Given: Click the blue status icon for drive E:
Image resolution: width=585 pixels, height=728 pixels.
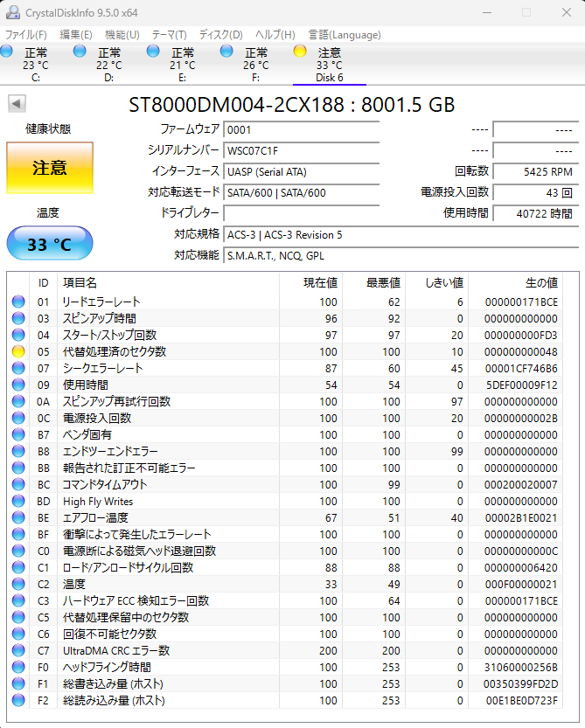Looking at the screenshot, I should click(x=154, y=52).
